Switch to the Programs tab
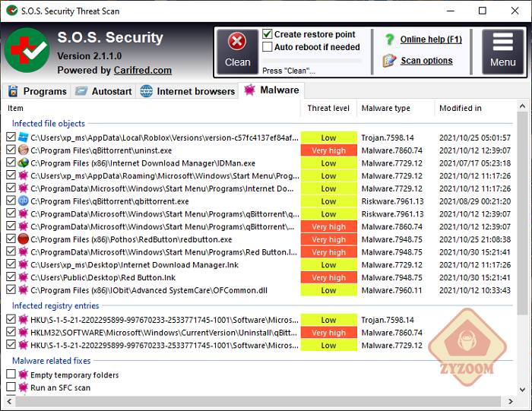The width and height of the screenshot is (532, 411). pyautogui.click(x=37, y=91)
